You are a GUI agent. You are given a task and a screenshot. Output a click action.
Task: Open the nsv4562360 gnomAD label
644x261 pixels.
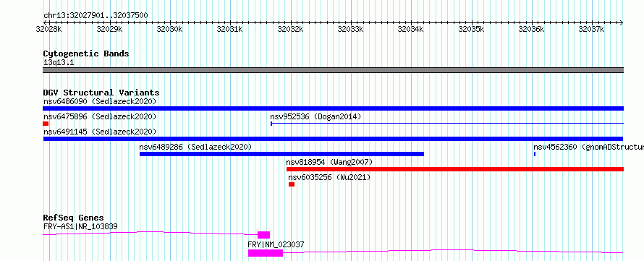[x=588, y=147]
